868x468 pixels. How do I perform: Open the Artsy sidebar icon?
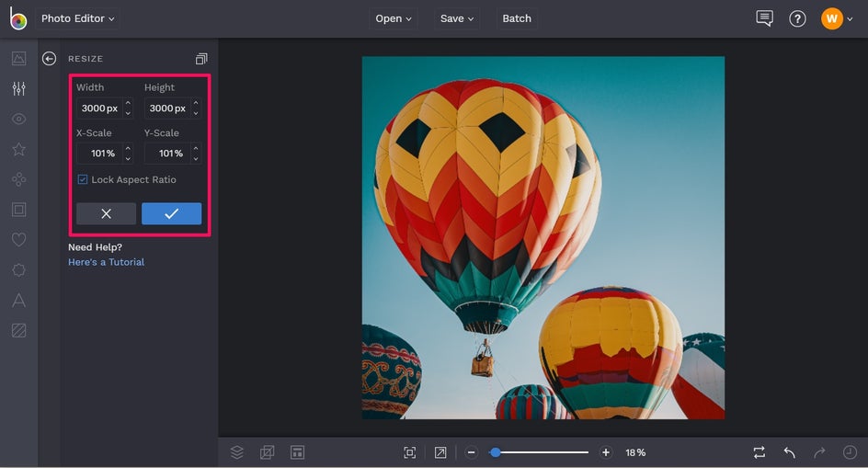tap(18, 179)
